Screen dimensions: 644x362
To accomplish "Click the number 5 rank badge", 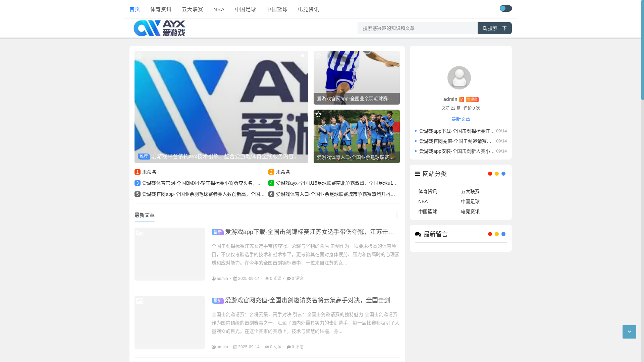I will tap(138, 194).
